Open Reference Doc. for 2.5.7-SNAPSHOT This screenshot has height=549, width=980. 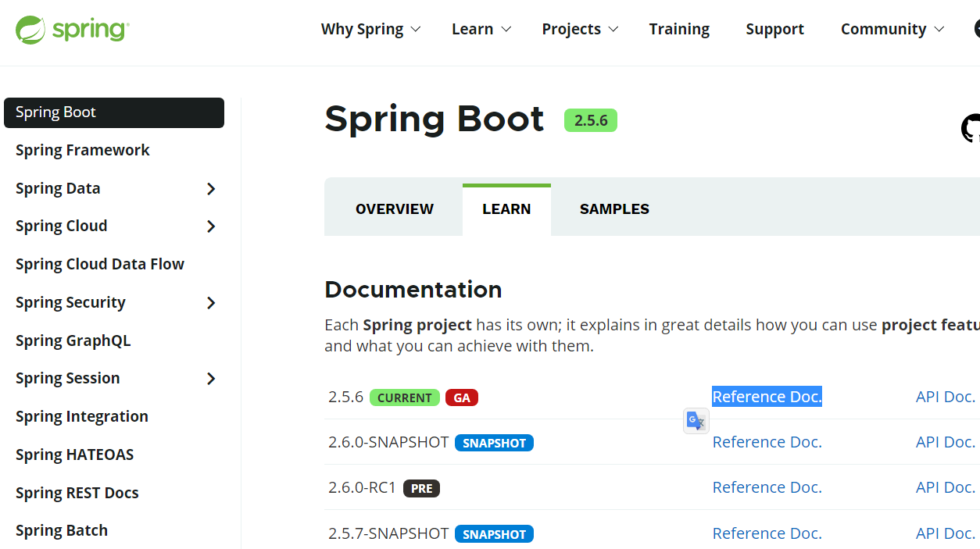coord(767,533)
